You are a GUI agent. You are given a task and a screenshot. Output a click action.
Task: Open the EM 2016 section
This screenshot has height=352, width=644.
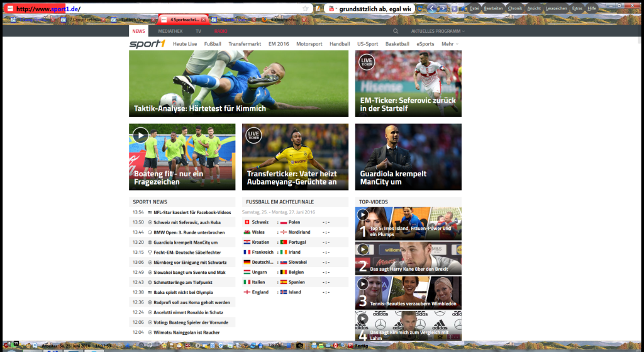coord(279,44)
